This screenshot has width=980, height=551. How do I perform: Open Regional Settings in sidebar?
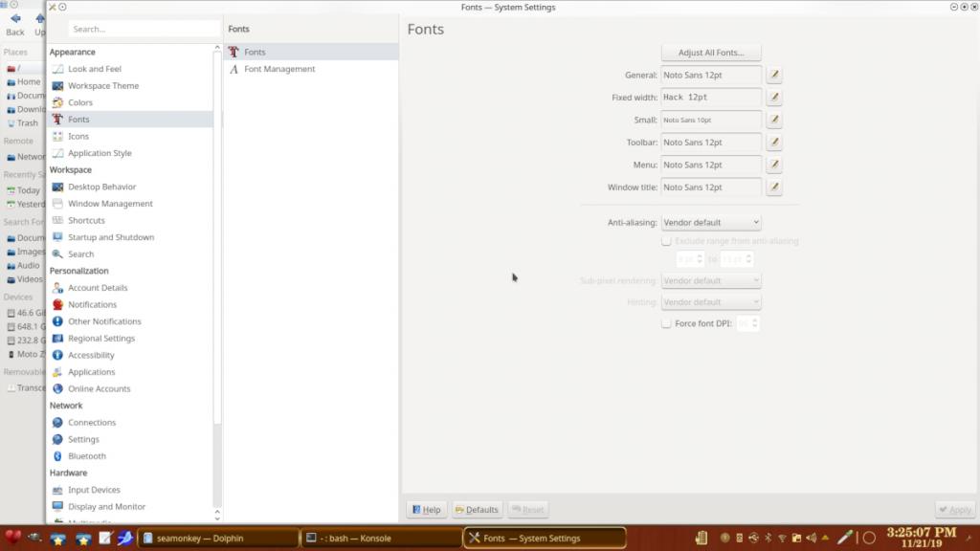pos(100,339)
